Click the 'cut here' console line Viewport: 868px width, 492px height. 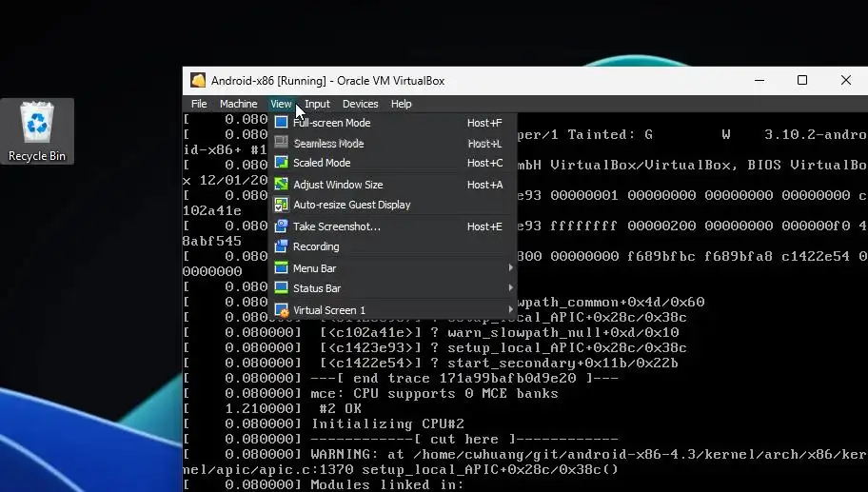tap(464, 440)
